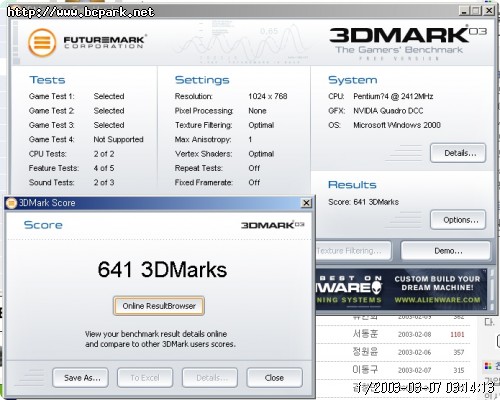Click date 2003-02-06 in background list
The width and height of the screenshot is (500, 400).
click(x=414, y=352)
